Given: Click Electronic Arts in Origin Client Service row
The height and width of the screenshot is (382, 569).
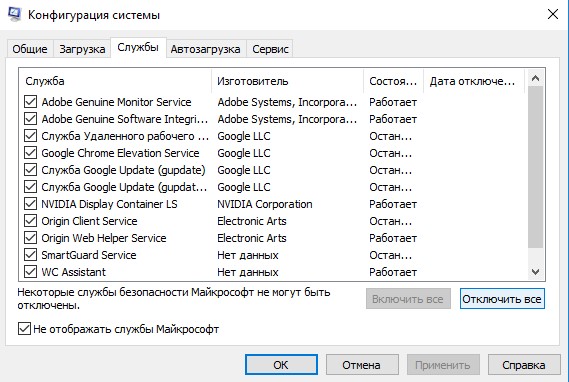Looking at the screenshot, I should point(252,221).
